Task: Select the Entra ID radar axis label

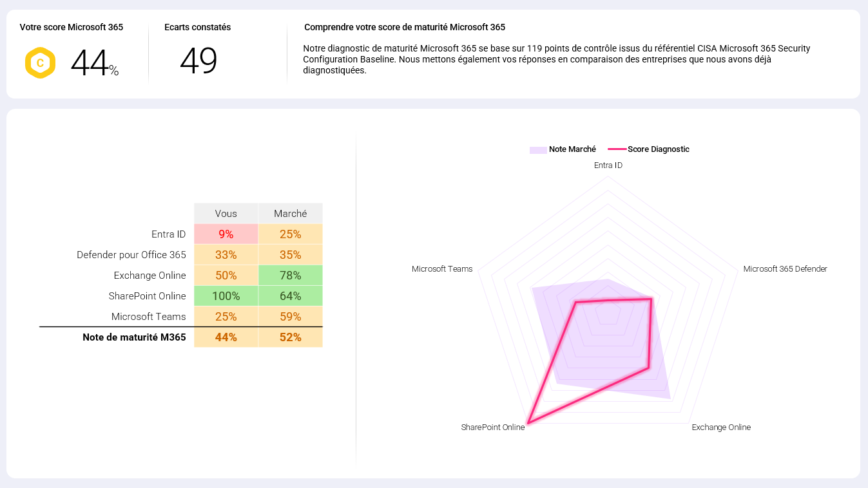Action: pyautogui.click(x=608, y=165)
